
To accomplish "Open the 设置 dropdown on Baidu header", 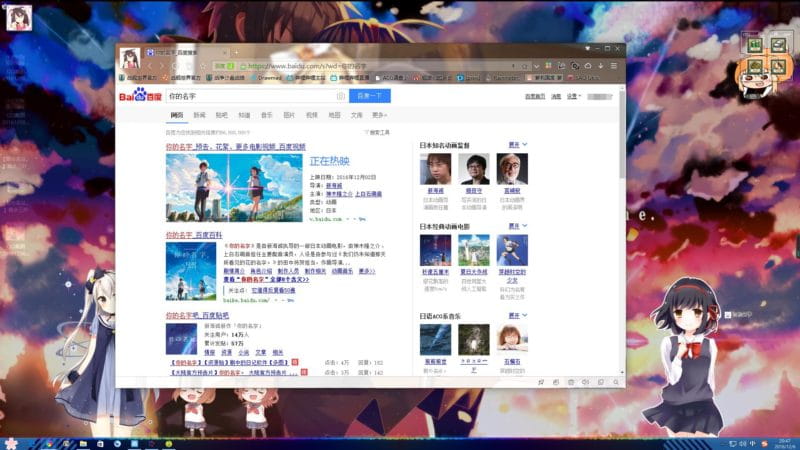I will (573, 96).
